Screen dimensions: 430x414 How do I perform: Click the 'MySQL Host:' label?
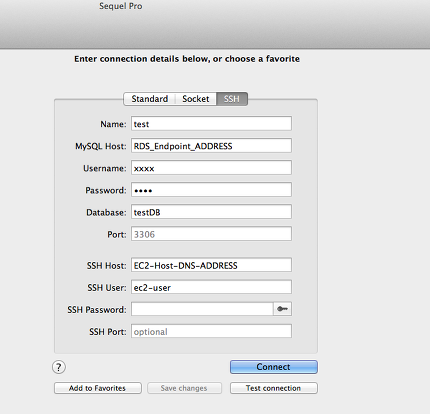pyautogui.click(x=101, y=146)
